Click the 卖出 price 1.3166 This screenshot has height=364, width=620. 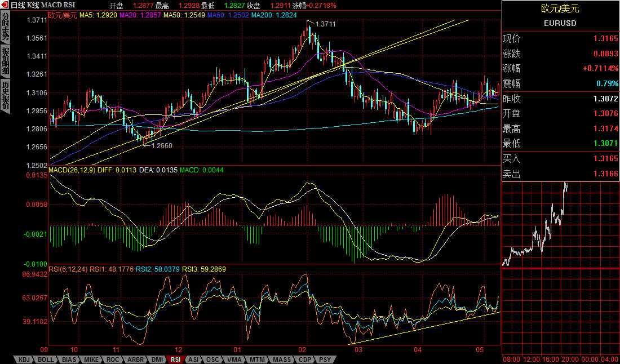(606, 174)
